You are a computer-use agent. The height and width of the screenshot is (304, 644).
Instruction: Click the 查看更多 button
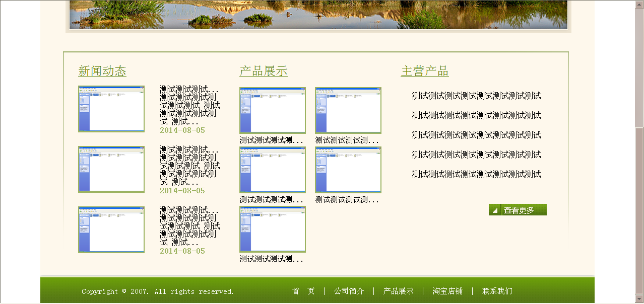(518, 210)
